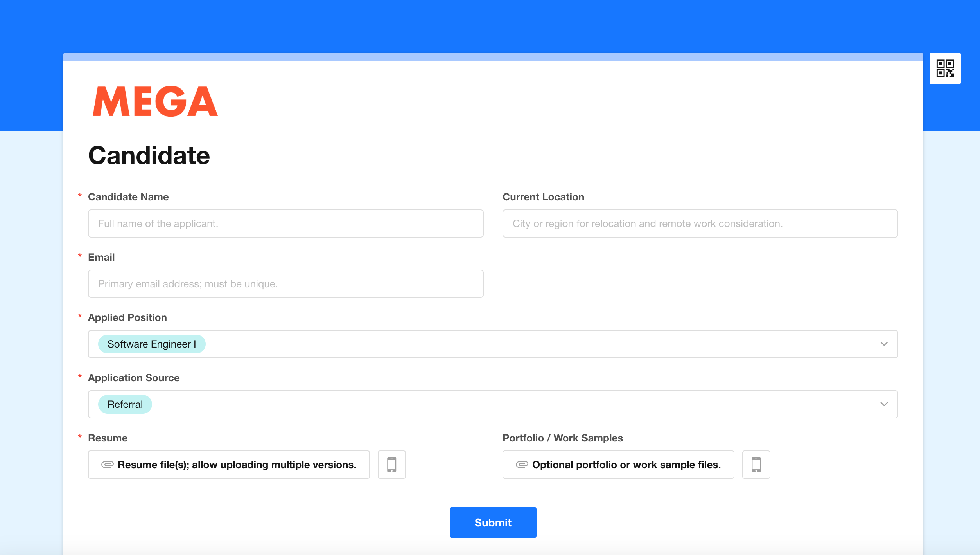Open the QR code icon
This screenshot has height=555, width=980.
click(945, 68)
